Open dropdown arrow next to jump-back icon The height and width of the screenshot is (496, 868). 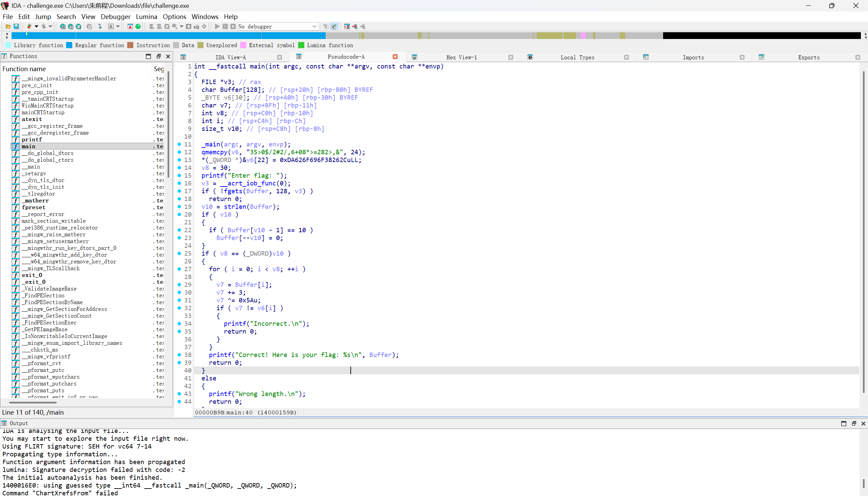click(37, 26)
